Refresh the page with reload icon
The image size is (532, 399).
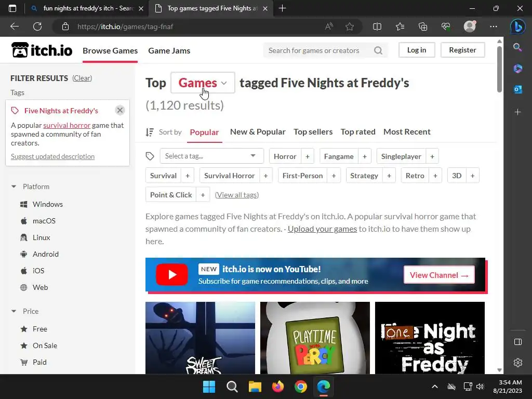(37, 26)
